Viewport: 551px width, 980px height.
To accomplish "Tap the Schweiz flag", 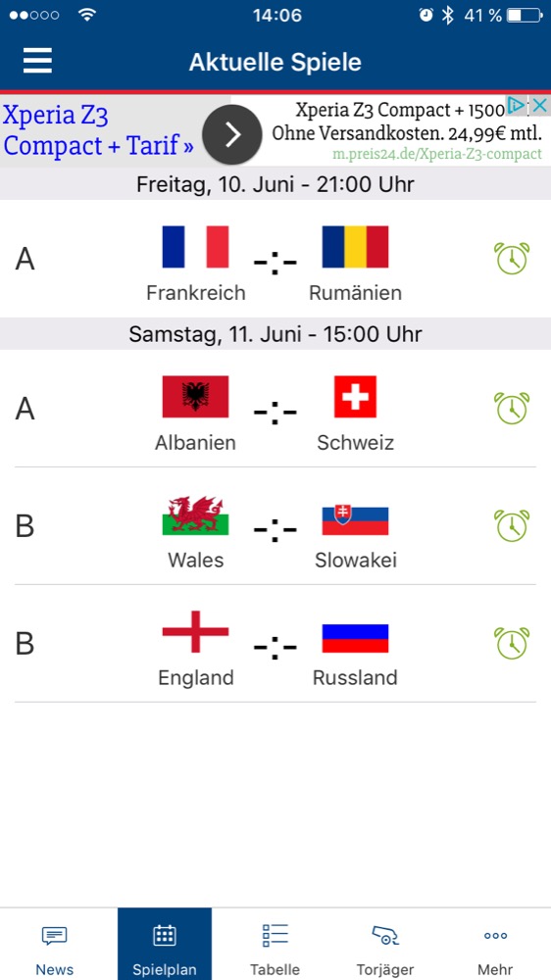I will [x=355, y=397].
